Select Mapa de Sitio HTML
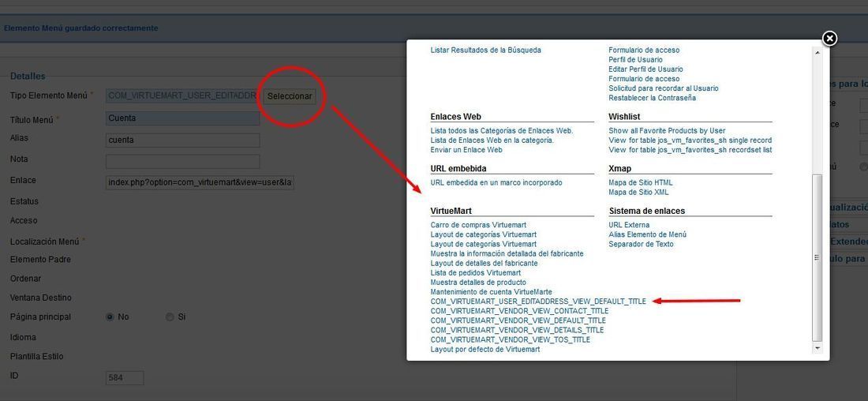 641,182
